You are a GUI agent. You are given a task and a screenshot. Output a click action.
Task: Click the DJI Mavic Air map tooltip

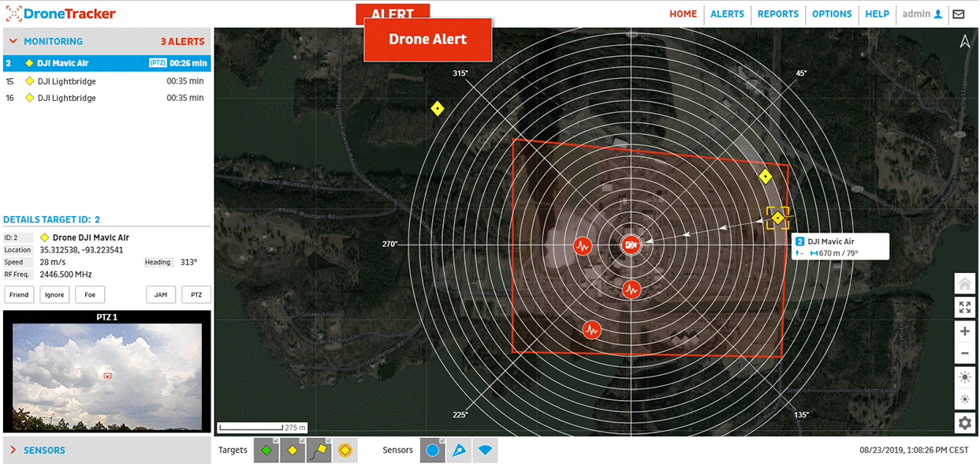(x=840, y=247)
